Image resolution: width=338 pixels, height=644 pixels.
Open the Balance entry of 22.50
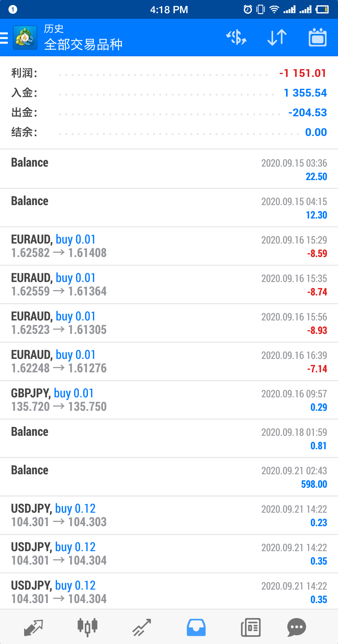[169, 169]
